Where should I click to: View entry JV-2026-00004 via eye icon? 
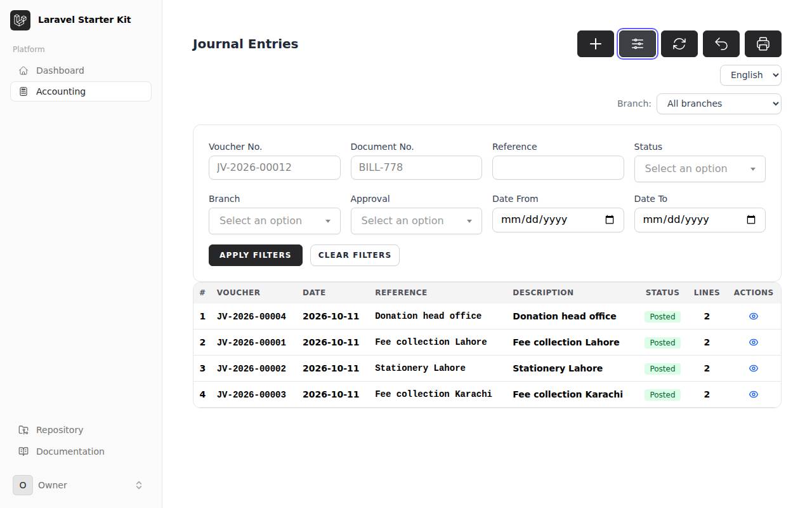[754, 316]
